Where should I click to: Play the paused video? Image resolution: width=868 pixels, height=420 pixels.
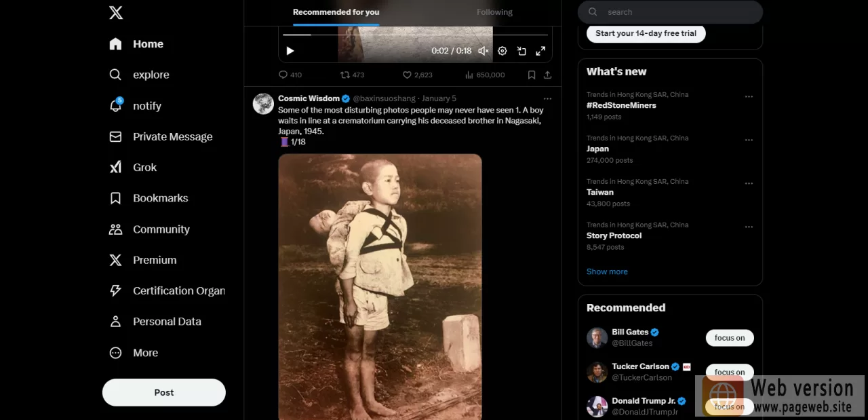(x=290, y=51)
